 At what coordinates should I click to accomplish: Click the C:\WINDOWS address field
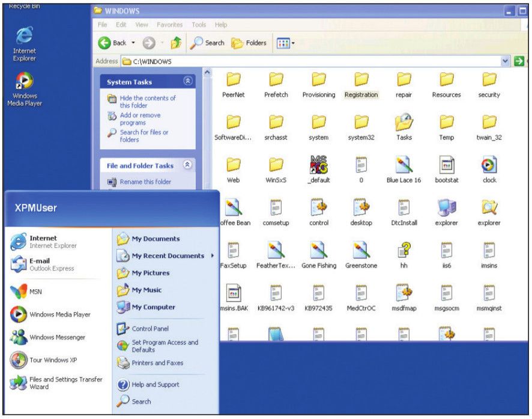click(300, 61)
